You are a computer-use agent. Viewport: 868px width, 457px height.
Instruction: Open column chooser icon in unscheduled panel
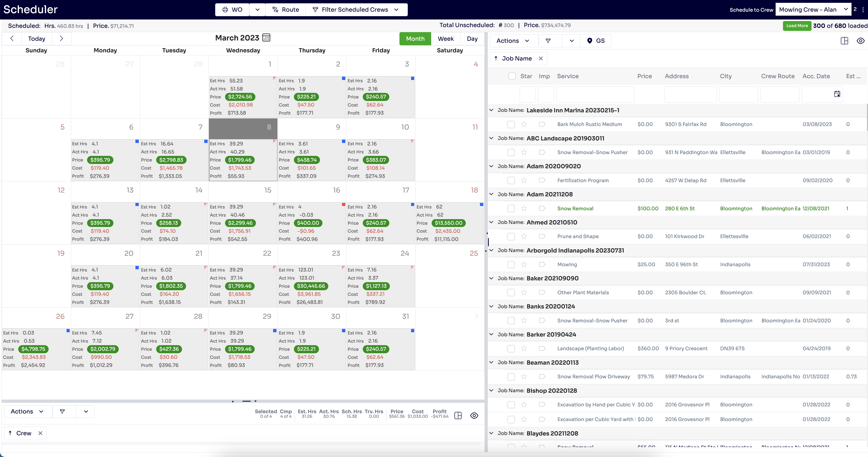tap(844, 41)
